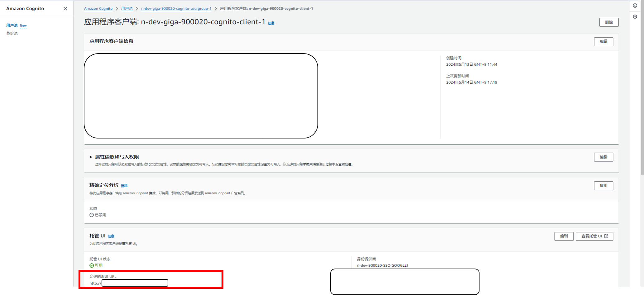Open 信息 link beside 托管 UI

click(111, 236)
